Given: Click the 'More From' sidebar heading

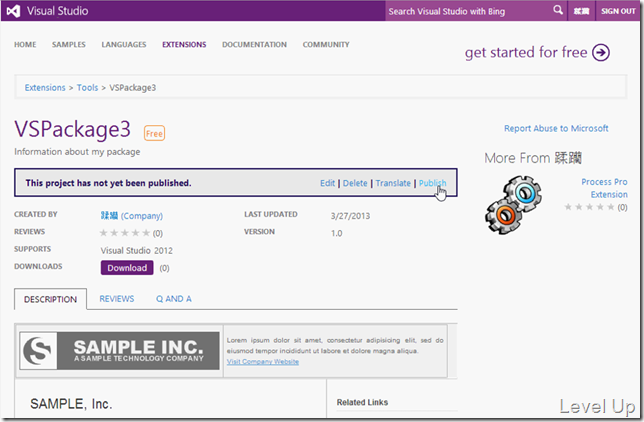Looking at the screenshot, I should (533, 158).
